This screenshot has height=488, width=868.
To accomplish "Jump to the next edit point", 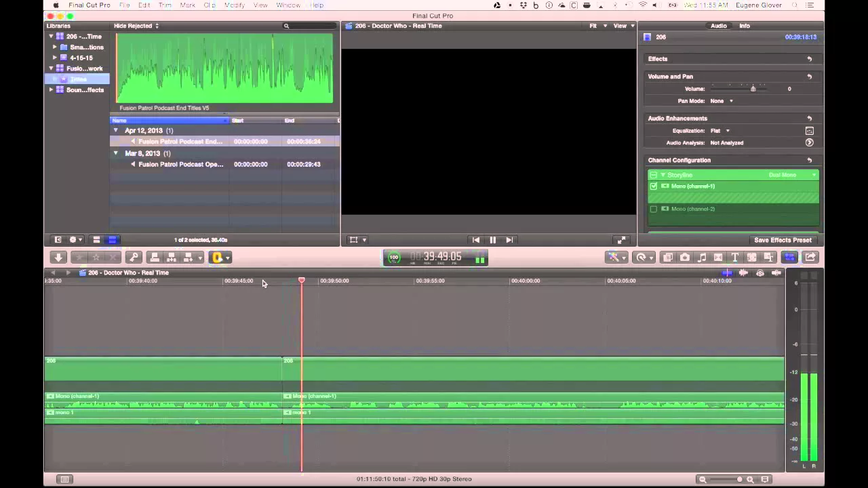I will point(509,240).
